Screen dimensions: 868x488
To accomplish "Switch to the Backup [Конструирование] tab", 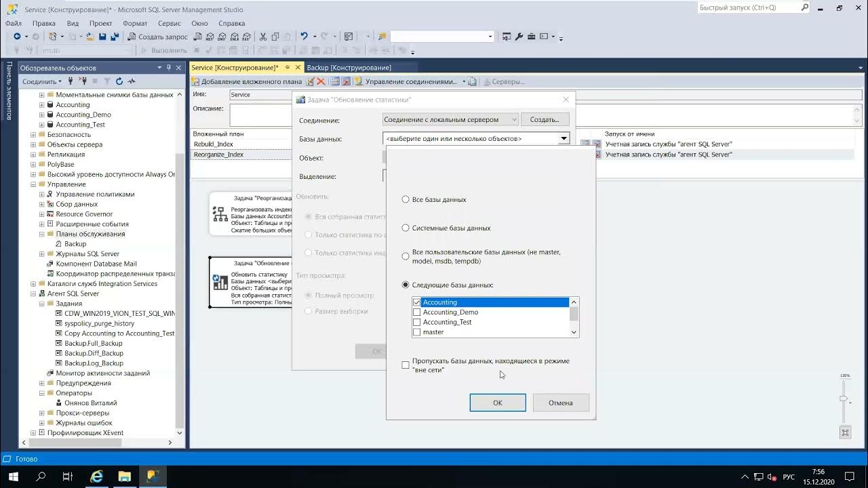I will coord(349,68).
